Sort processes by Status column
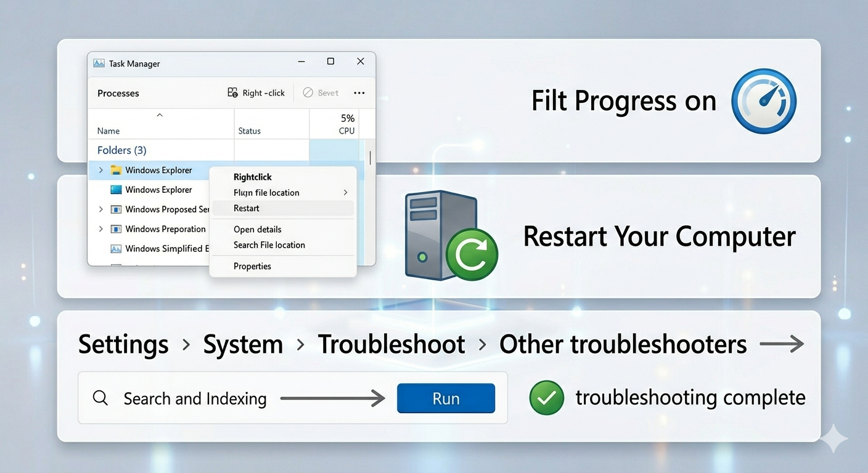Image resolution: width=868 pixels, height=473 pixels. [250, 131]
